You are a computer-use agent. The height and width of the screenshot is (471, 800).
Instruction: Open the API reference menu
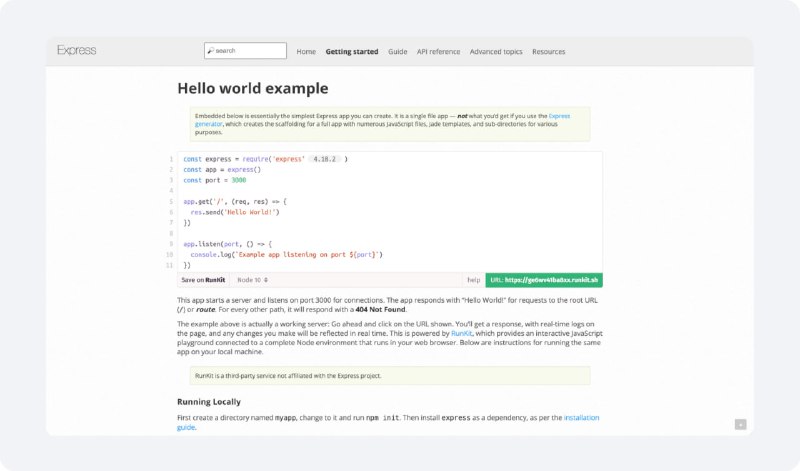click(x=438, y=52)
